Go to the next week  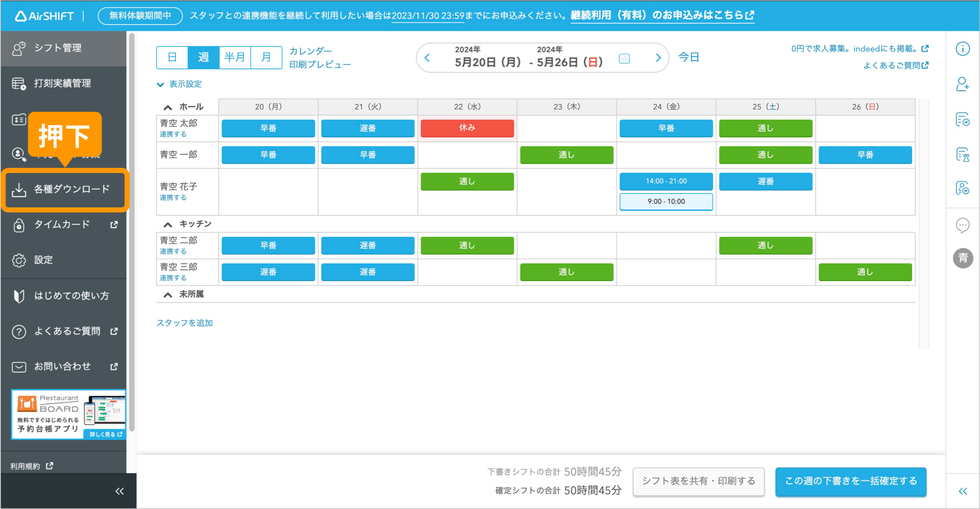(658, 58)
